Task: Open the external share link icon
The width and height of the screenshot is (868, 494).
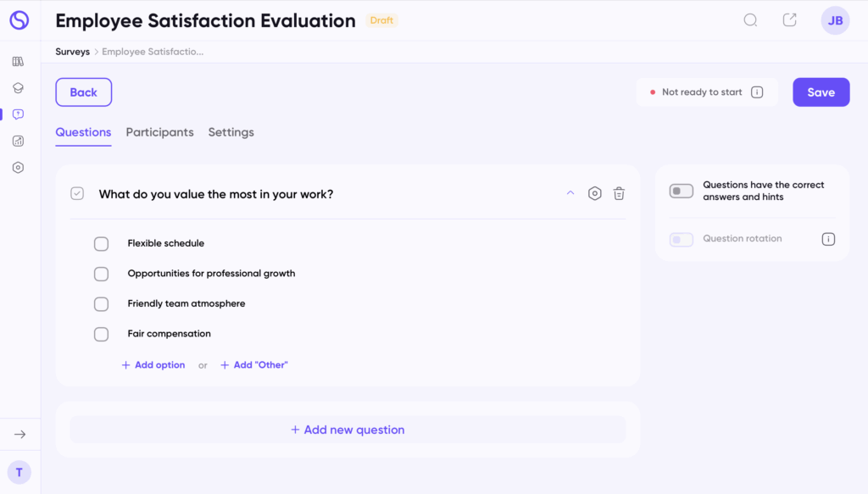Action: click(789, 20)
